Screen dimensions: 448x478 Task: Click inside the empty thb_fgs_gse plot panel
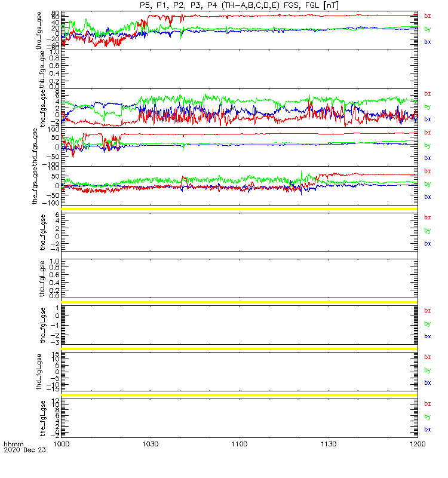(240, 69)
